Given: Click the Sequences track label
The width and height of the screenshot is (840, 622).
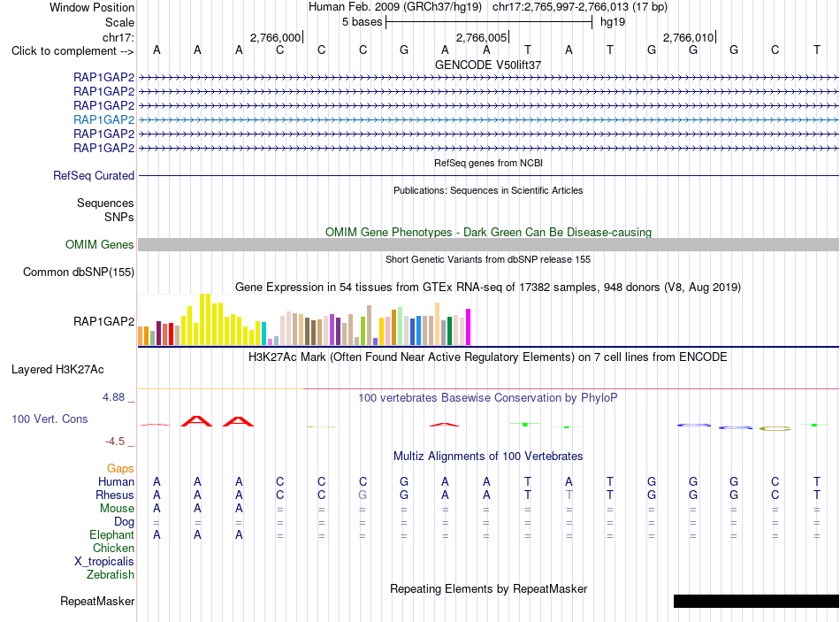Looking at the screenshot, I should [105, 203].
